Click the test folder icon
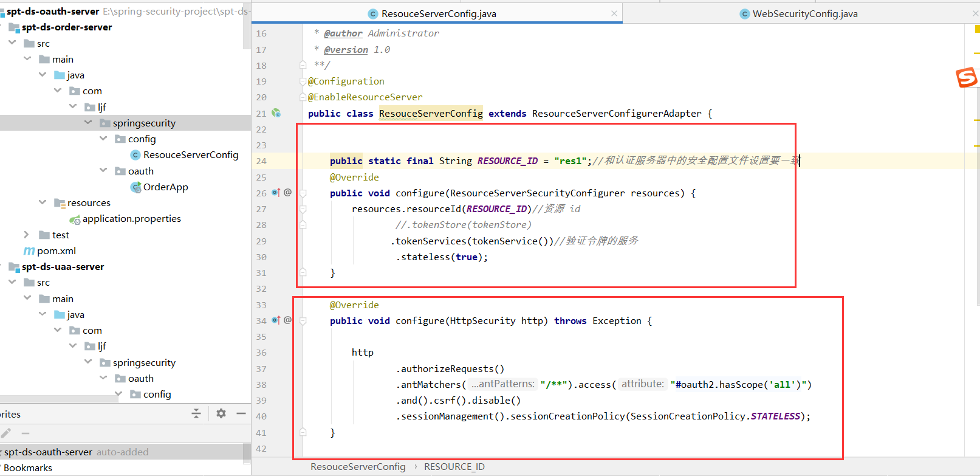Viewport: 980px width, 476px height. (44, 235)
